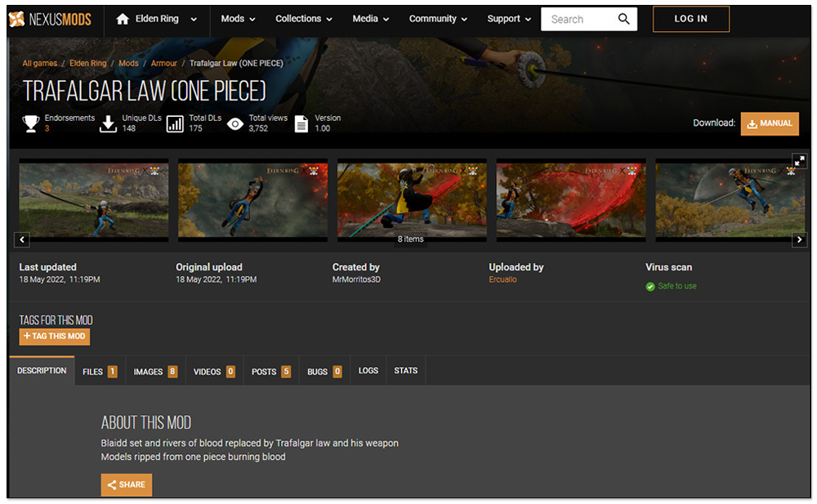This screenshot has width=817, height=504.
Task: Open the Collections menu dropdown
Action: [304, 19]
